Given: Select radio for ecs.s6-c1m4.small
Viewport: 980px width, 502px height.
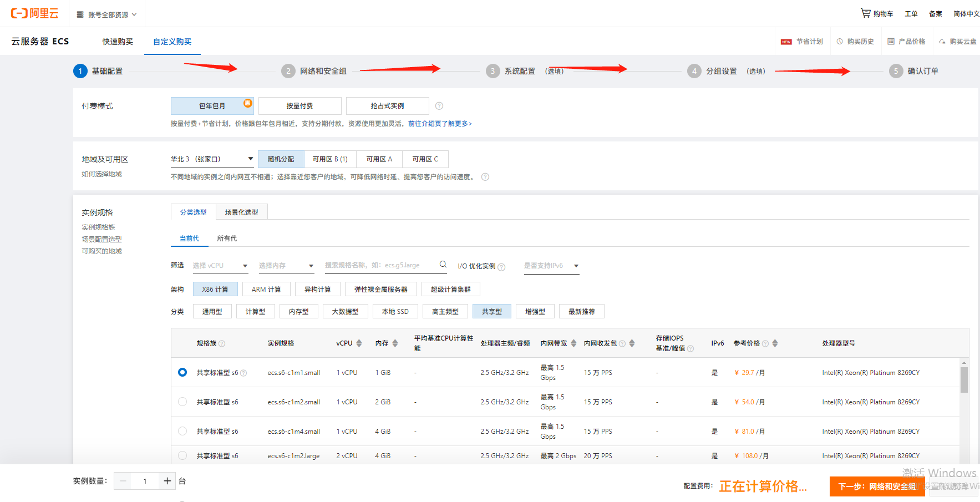Looking at the screenshot, I should tap(182, 431).
